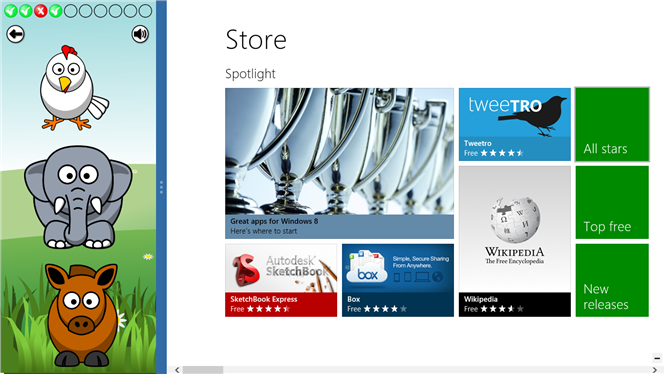Mute sound with the speaker icon
Viewport: 665px width, 374px height.
[140, 34]
